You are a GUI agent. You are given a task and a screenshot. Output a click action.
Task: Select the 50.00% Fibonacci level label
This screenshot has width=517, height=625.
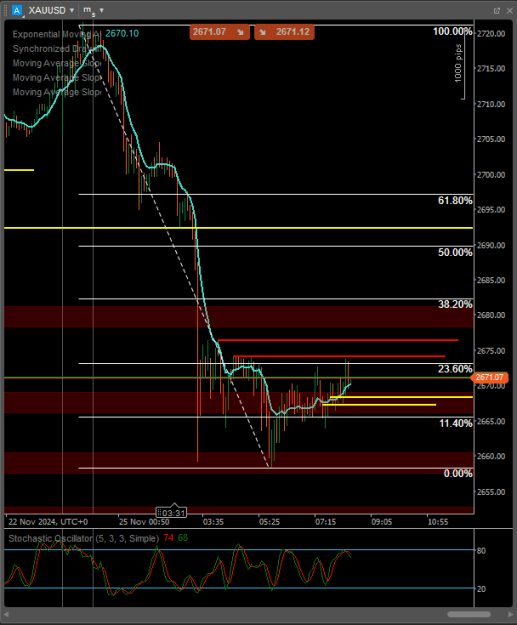[x=455, y=252]
